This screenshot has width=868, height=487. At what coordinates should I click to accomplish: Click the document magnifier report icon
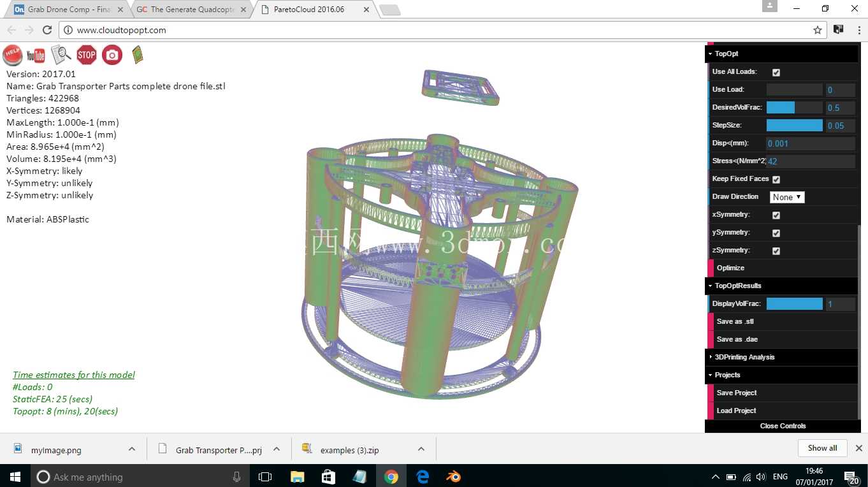pos(61,55)
